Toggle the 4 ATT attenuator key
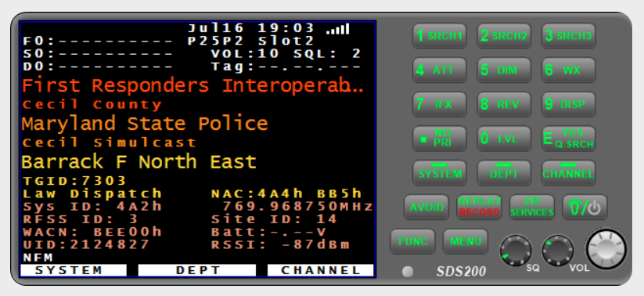This screenshot has height=296, width=644. [440, 70]
